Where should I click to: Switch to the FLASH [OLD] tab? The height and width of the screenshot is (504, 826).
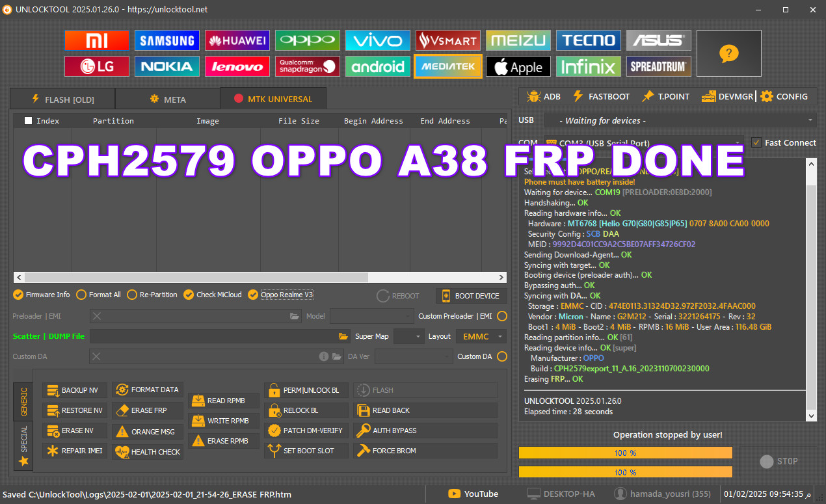pyautogui.click(x=62, y=99)
